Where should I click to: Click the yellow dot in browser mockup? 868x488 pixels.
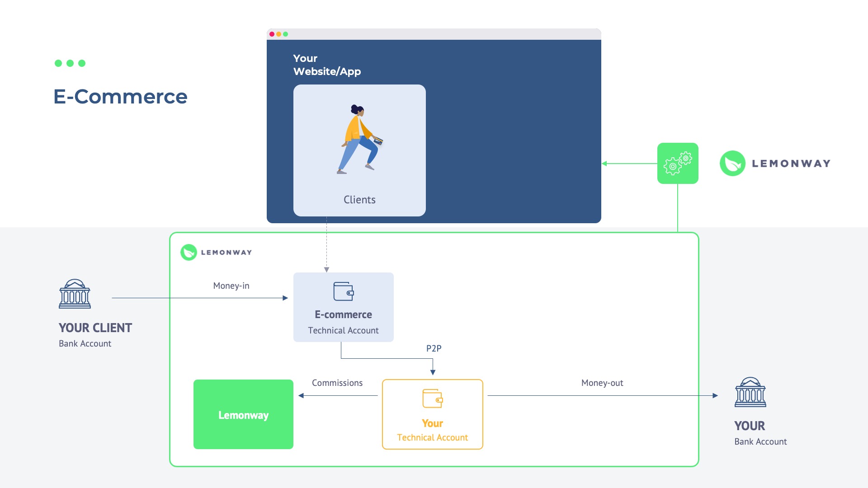click(279, 34)
